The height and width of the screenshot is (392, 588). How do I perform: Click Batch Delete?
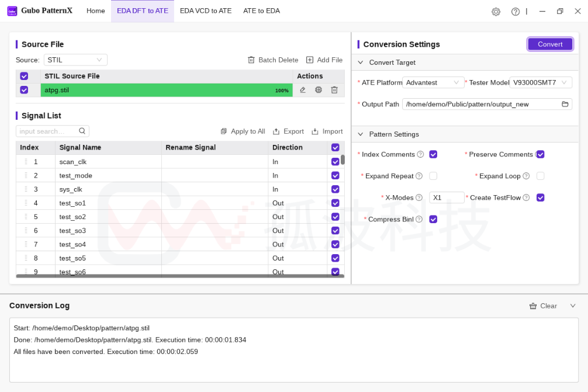[x=273, y=60]
